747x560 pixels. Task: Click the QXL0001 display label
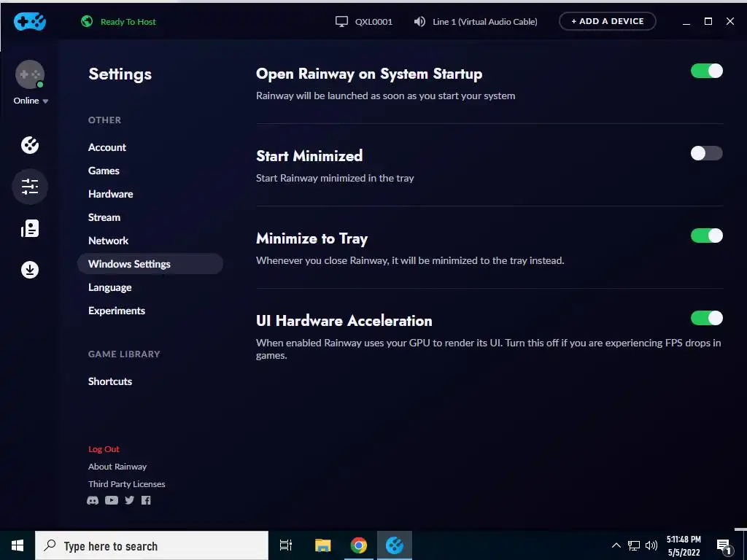click(374, 22)
